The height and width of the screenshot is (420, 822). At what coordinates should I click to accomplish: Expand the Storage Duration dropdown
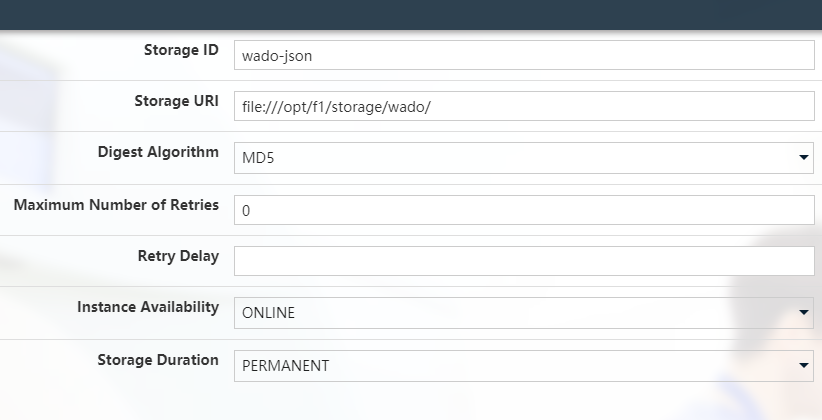tap(524, 366)
